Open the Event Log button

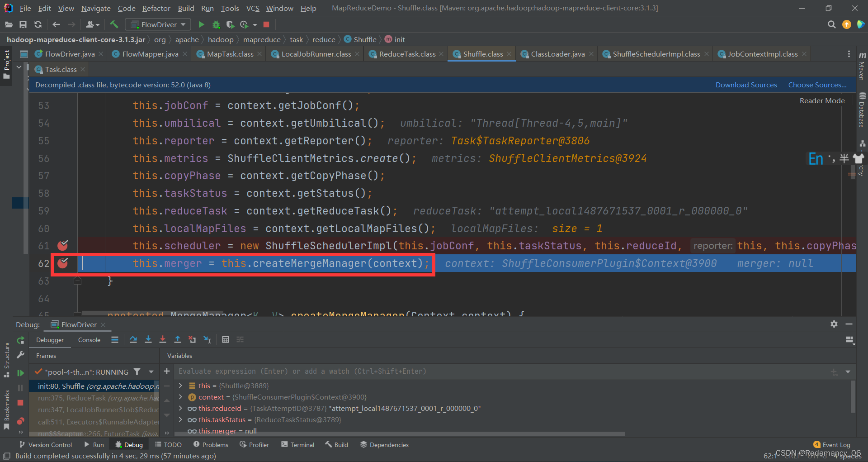832,445
